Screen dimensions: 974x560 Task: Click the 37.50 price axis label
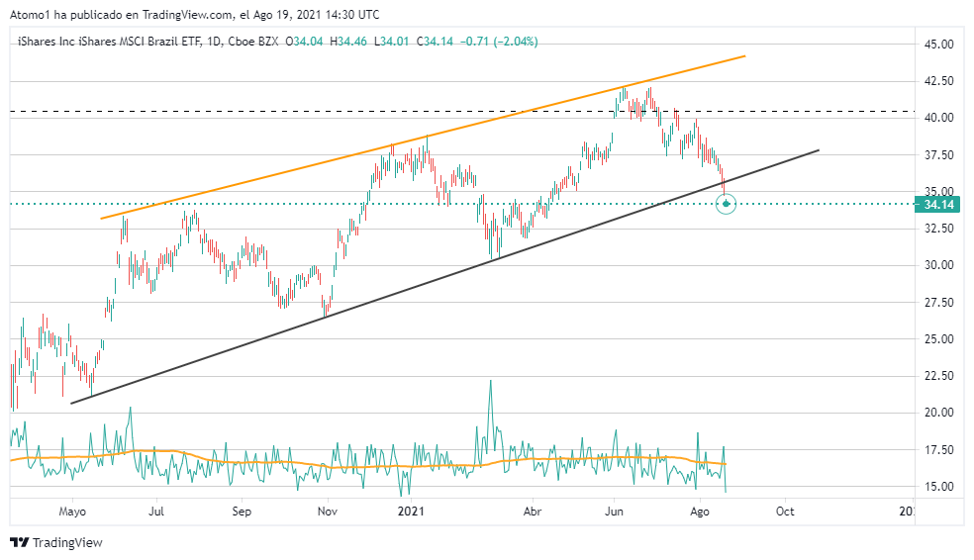click(x=938, y=155)
